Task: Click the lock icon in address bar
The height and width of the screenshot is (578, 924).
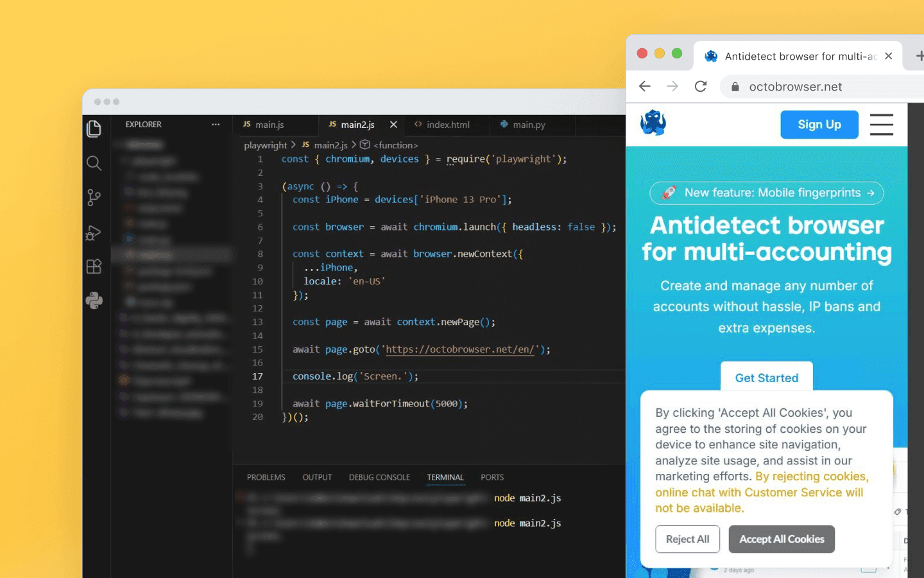Action: (x=735, y=87)
